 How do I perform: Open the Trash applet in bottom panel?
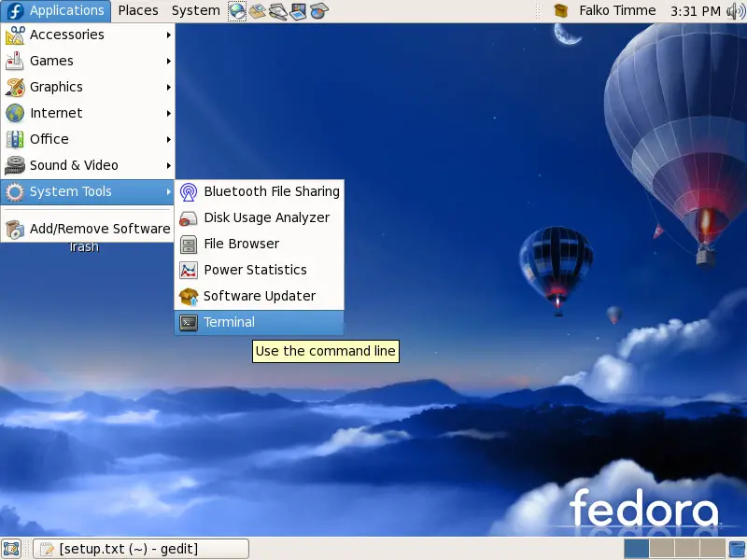(x=737, y=549)
